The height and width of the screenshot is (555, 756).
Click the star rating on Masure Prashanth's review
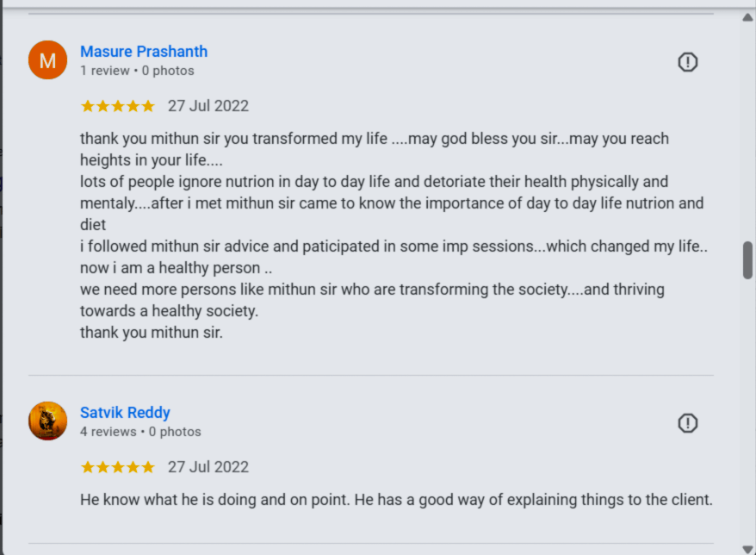point(117,106)
